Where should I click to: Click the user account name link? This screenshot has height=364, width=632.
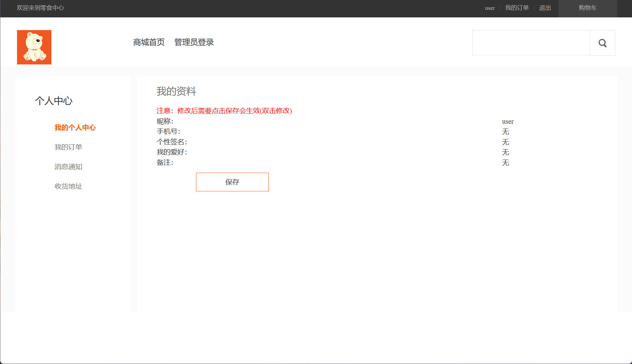489,8
